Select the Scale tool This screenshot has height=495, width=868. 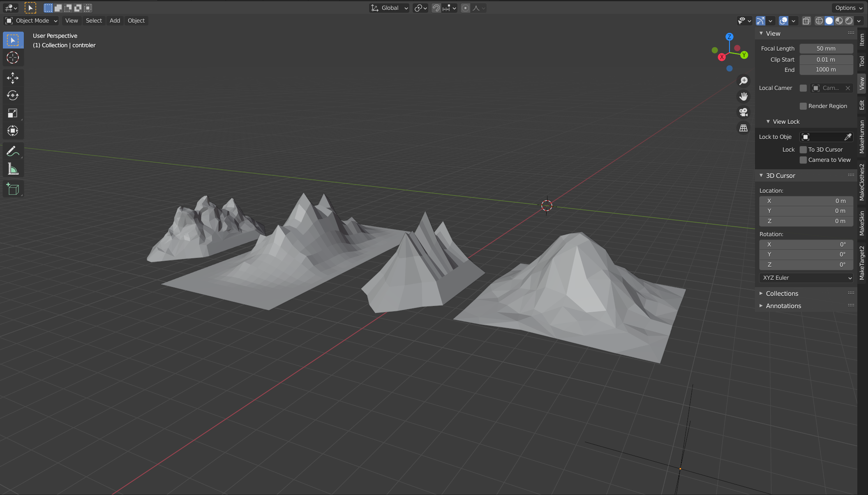tap(13, 113)
